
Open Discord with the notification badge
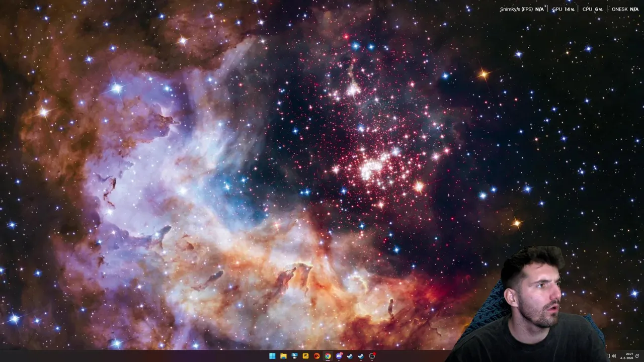tap(339, 356)
